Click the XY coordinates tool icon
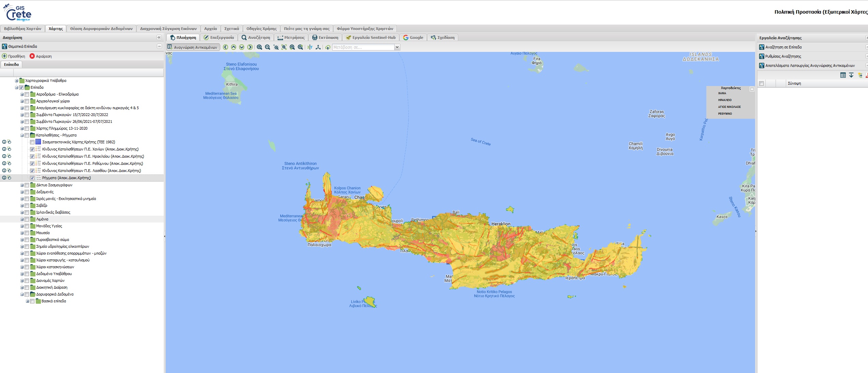 (x=310, y=47)
